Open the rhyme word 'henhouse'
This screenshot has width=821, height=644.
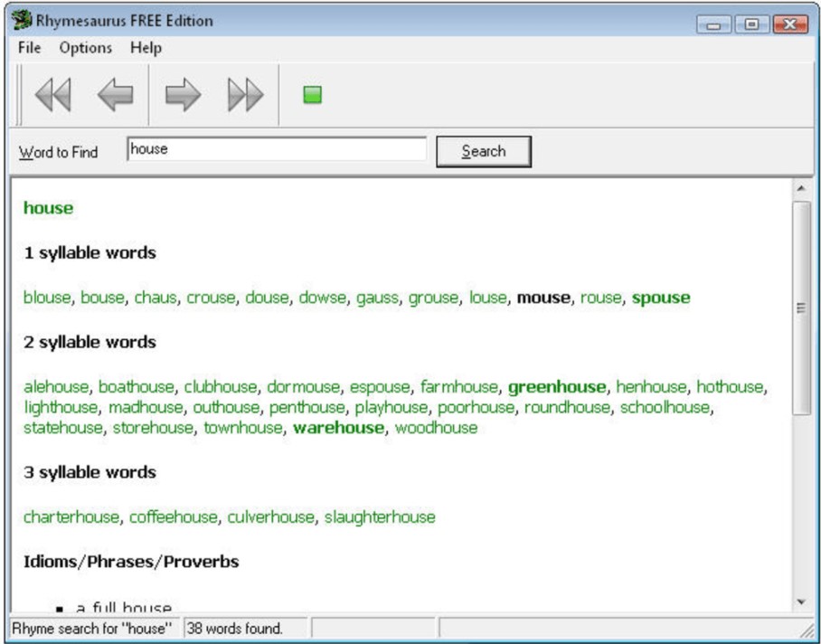click(651, 387)
